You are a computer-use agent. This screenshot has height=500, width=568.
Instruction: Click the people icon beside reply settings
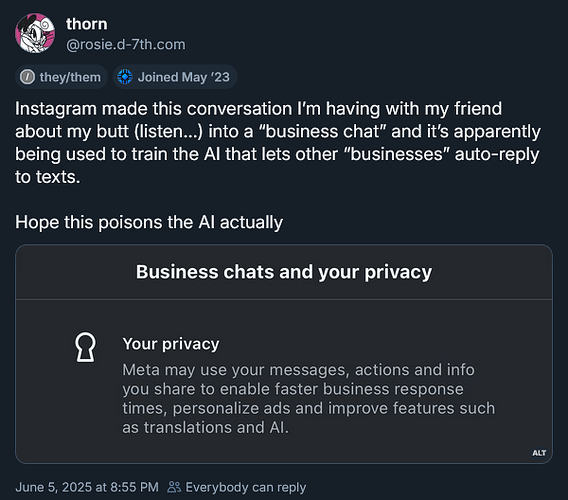point(174,487)
